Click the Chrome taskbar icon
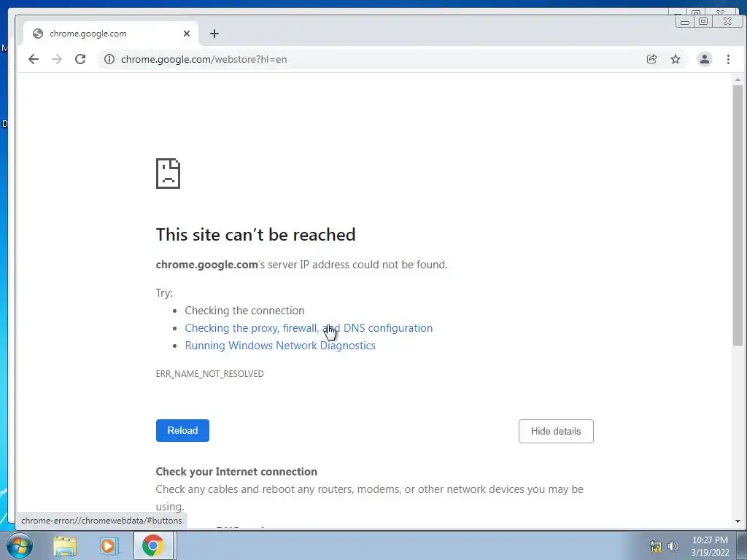 point(153,545)
